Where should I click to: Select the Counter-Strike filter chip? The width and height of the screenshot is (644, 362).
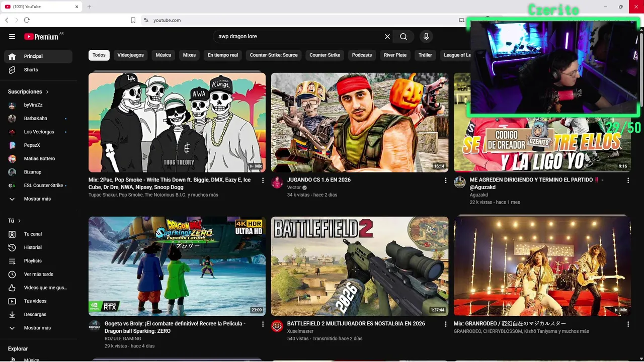325,55
